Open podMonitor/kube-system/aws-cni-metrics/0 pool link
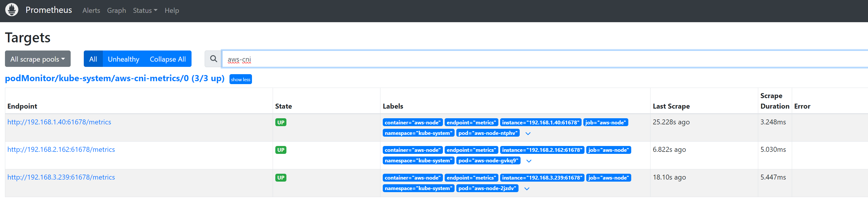868x200 pixels. (114, 79)
